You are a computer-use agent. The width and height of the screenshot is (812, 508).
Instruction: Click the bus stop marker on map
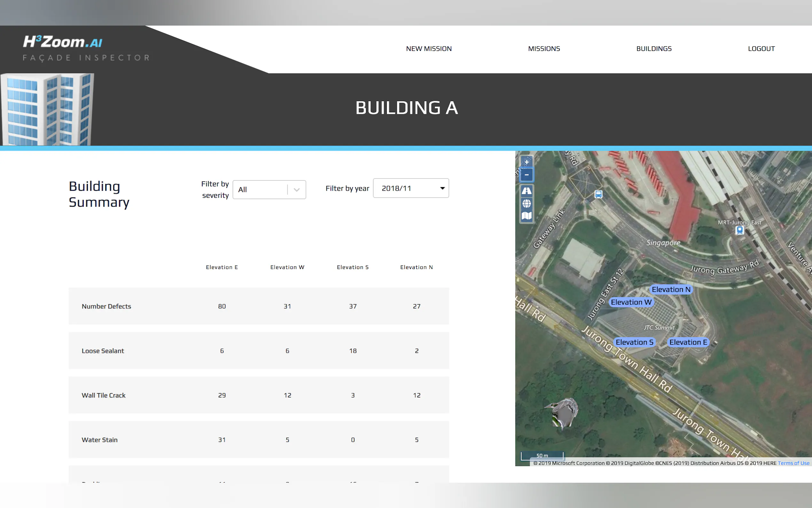[598, 194]
